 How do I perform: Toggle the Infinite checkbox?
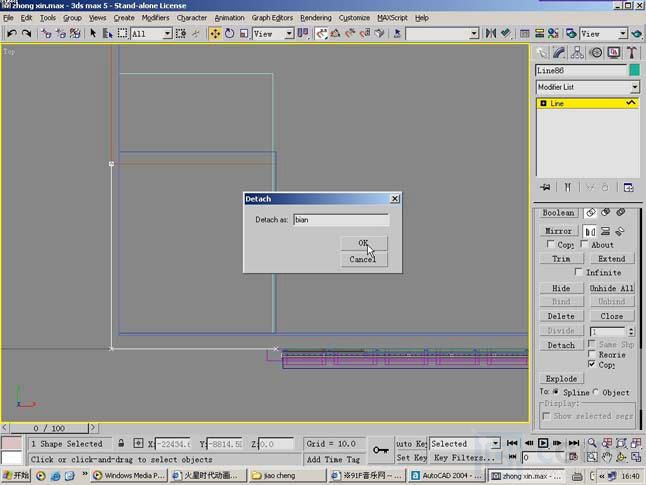(x=579, y=272)
